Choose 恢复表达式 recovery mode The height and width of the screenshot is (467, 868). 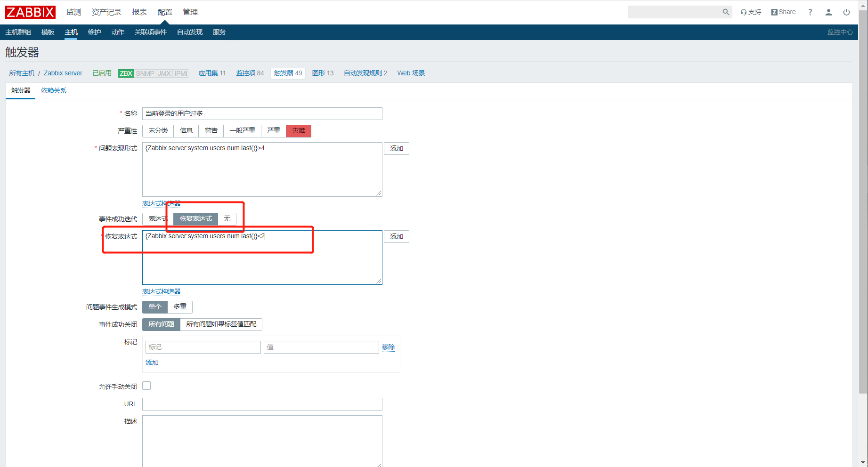196,219
